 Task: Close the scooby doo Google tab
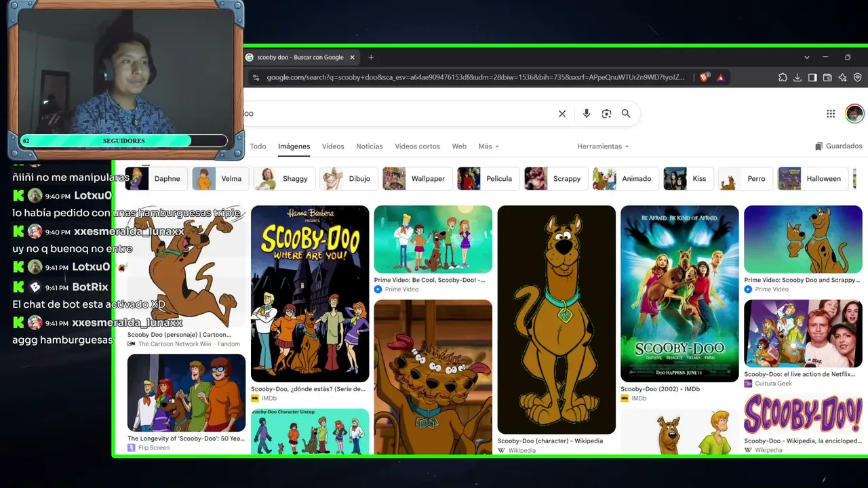point(352,58)
